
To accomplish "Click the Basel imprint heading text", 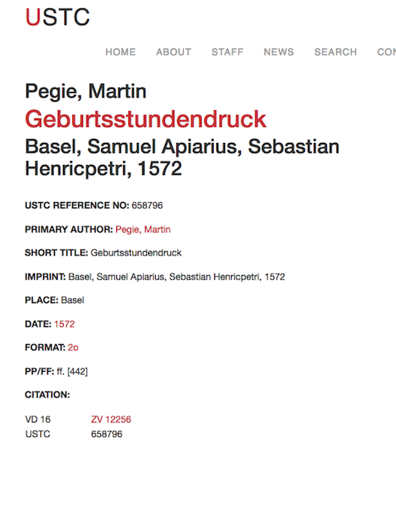I will tap(182, 157).
